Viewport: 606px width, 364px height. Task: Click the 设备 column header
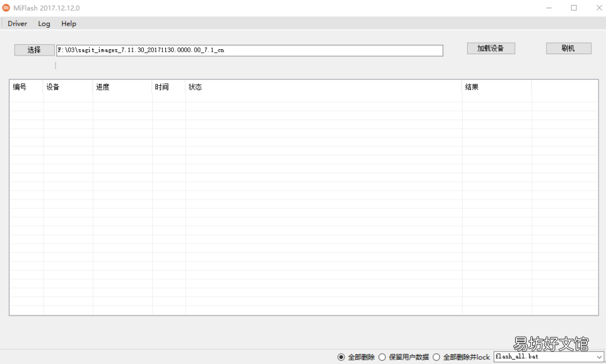coord(68,87)
